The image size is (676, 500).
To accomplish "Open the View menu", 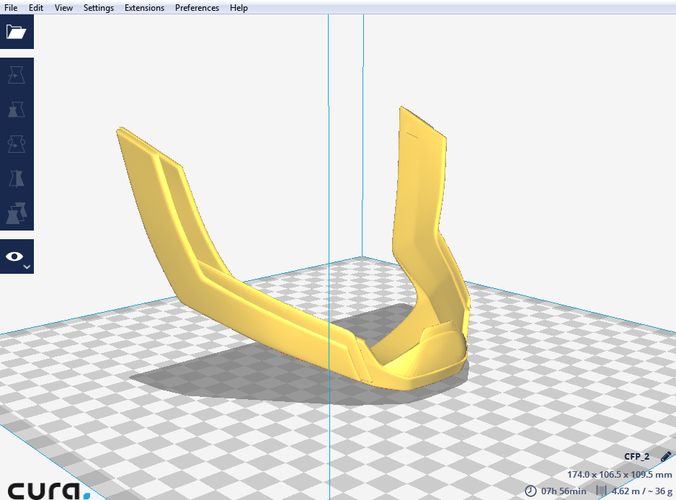I will (x=63, y=8).
